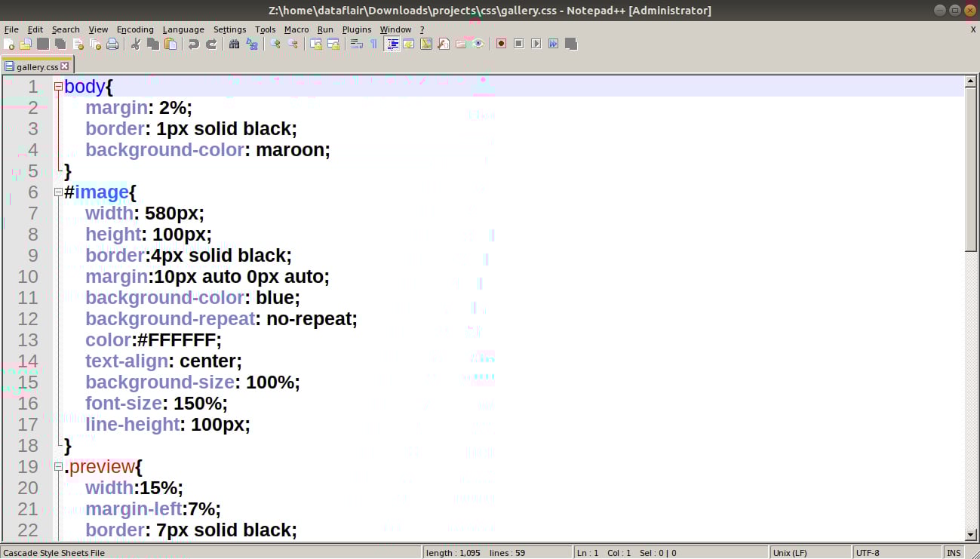This screenshot has width=980, height=559.
Task: Click the Close document toolbar icon
Action: pos(78,44)
